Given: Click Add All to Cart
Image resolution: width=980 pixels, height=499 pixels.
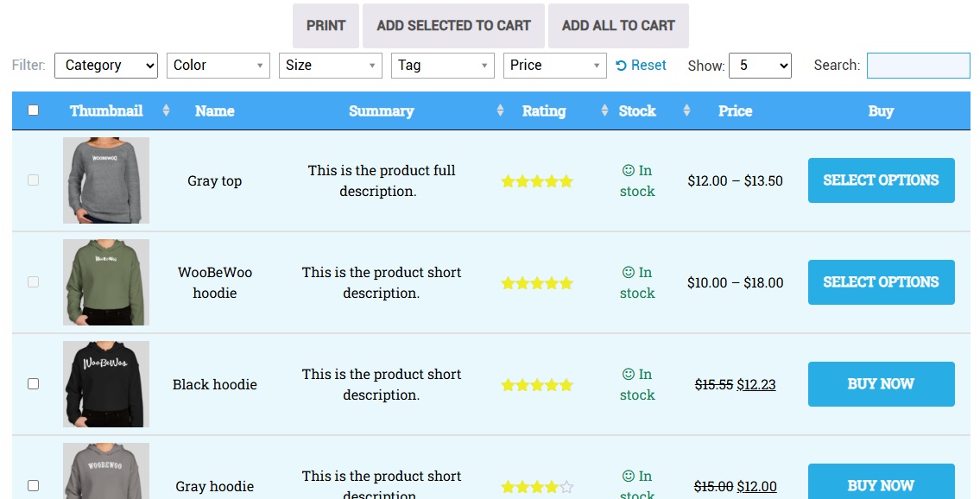Looking at the screenshot, I should [x=619, y=26].
